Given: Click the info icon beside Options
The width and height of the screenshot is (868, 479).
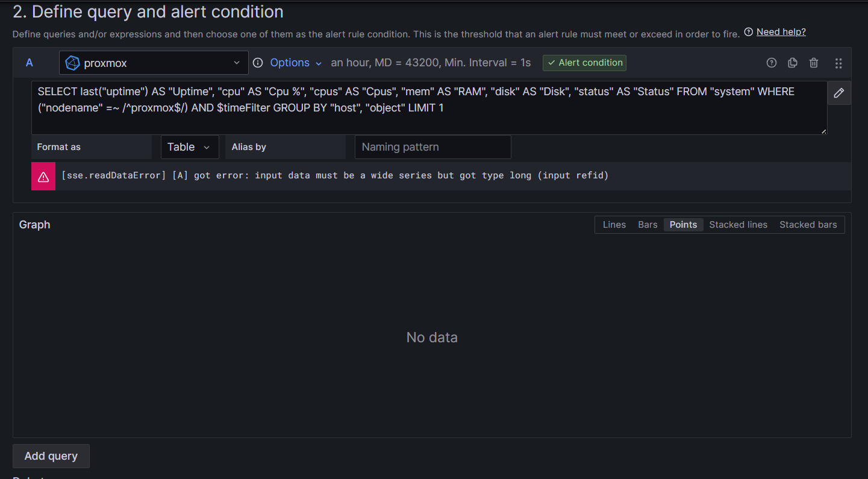Looking at the screenshot, I should (258, 63).
